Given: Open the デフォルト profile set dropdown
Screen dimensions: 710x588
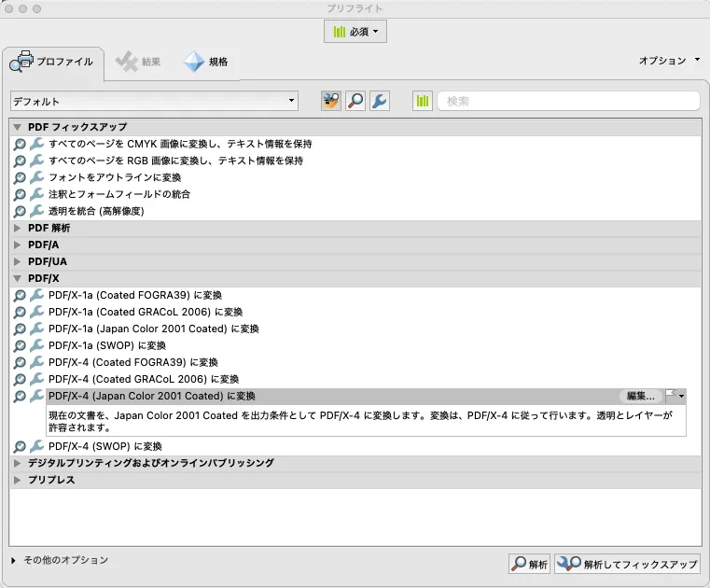Looking at the screenshot, I should pyautogui.click(x=154, y=101).
